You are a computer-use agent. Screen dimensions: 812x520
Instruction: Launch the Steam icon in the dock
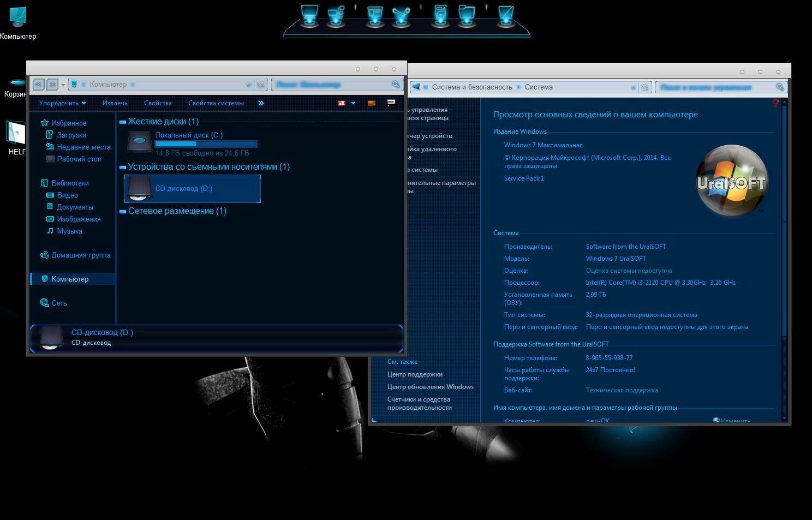click(x=401, y=16)
